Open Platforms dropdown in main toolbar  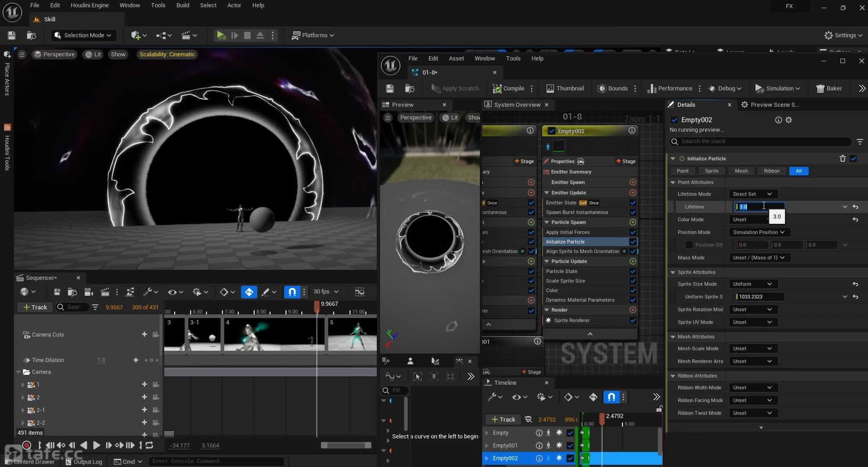click(313, 35)
